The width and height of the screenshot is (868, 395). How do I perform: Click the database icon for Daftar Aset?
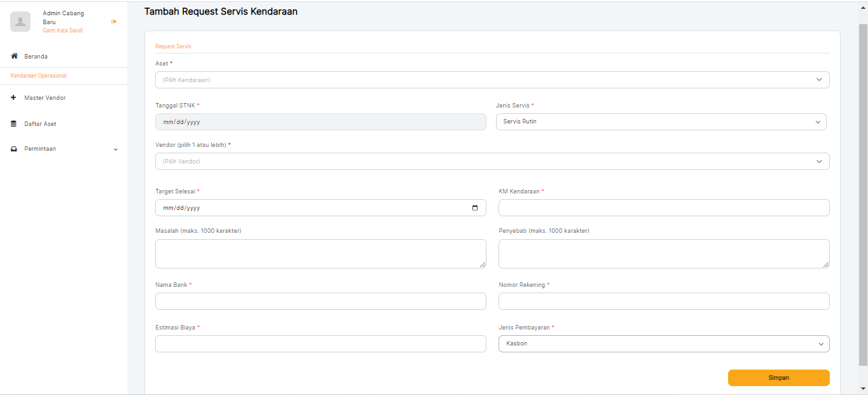pyautogui.click(x=14, y=124)
